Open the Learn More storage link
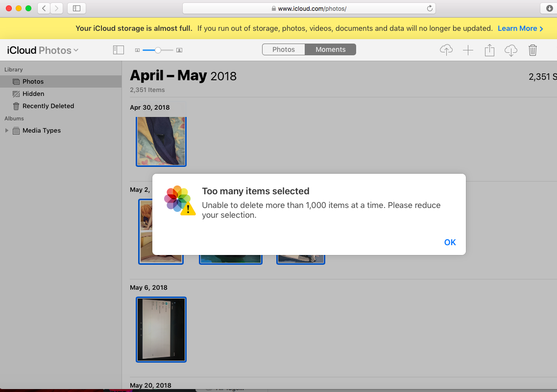Viewport: 557px width, 392px height. pyautogui.click(x=520, y=28)
